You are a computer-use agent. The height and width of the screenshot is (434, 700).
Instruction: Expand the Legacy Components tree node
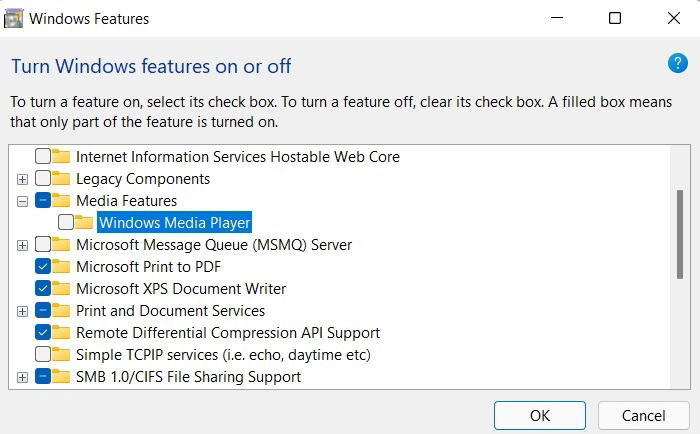[22, 179]
